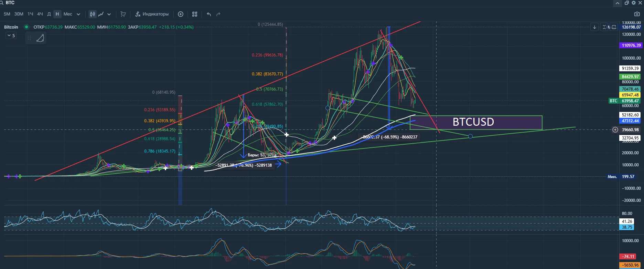644x269 pixels.
Task: Click the crosshair plus button at 39660.98
Action: 615,130
